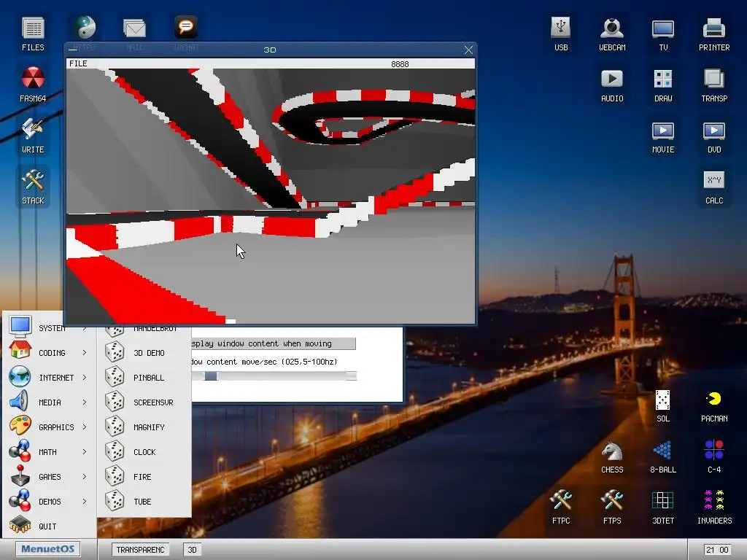The width and height of the screenshot is (747, 560).
Task: Select TUBE from the demos submenu
Action: coord(144,502)
